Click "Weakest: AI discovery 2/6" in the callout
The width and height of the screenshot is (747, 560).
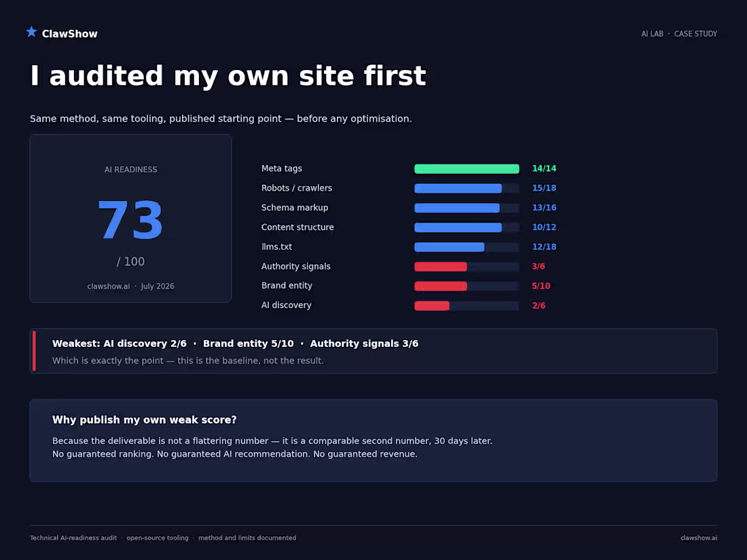pos(119,344)
